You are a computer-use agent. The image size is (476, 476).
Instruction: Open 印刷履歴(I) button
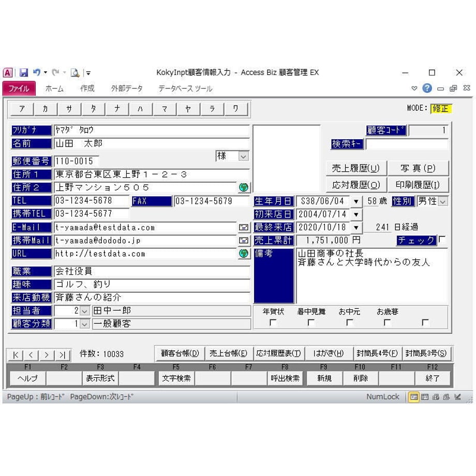pos(418,185)
